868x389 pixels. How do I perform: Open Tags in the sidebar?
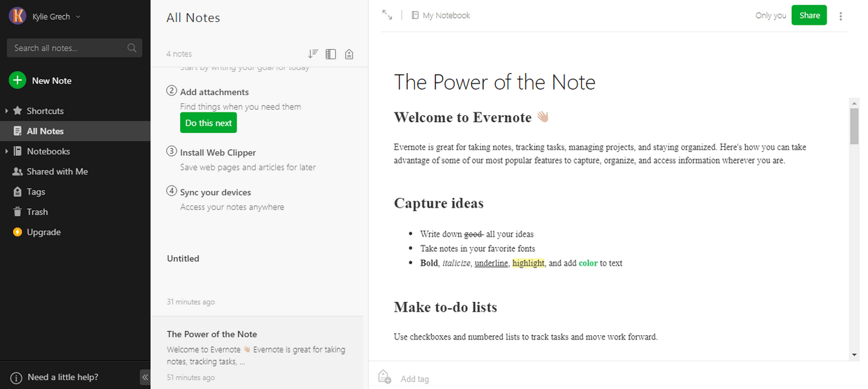coord(36,192)
